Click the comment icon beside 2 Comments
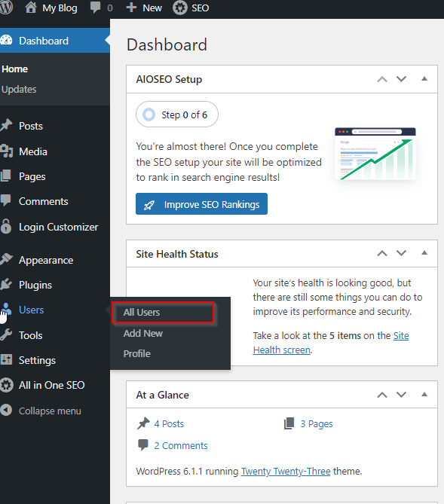 143,444
